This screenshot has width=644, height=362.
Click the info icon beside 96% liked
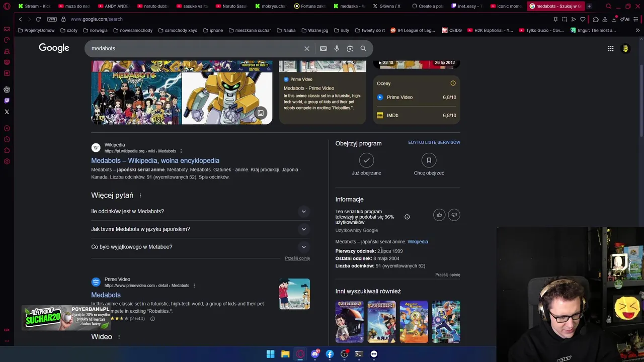[407, 217]
